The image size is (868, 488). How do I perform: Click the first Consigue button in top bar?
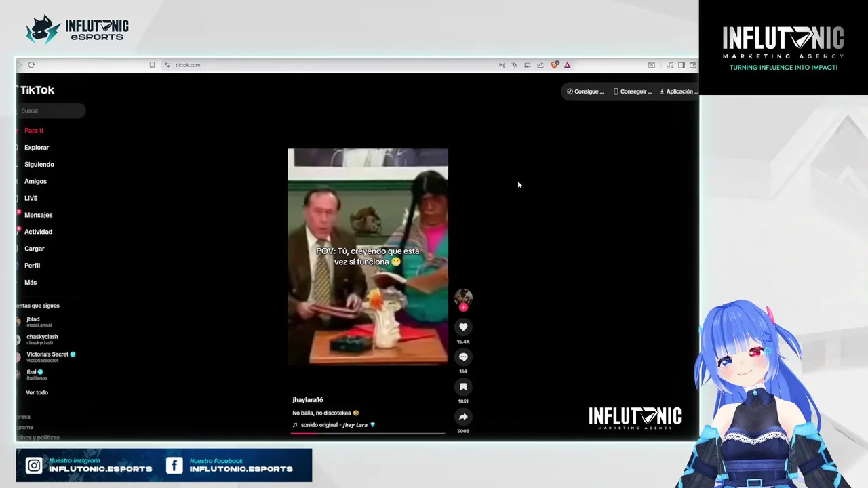pyautogui.click(x=585, y=91)
